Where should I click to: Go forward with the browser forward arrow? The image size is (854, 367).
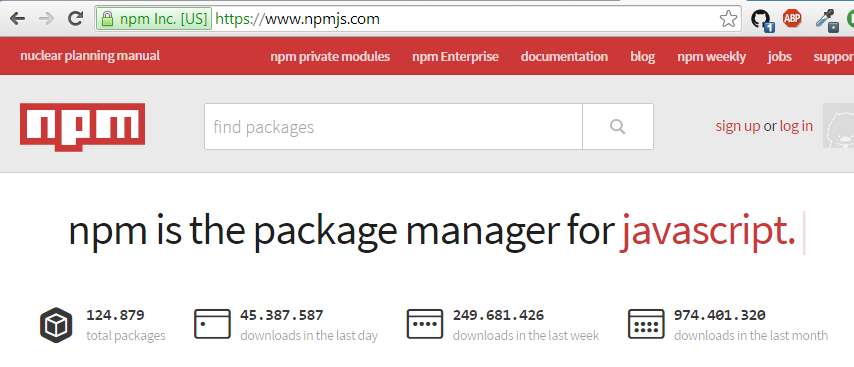46,19
